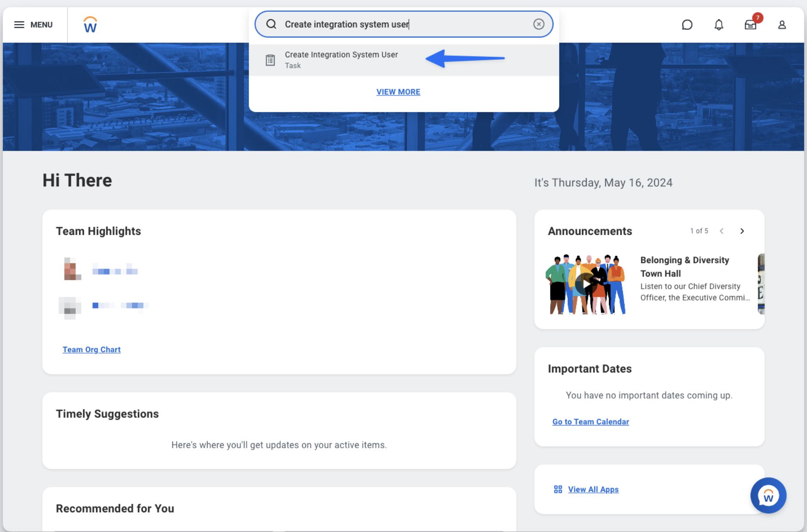Open the profile avatar icon
This screenshot has height=532, width=807.
pos(782,25)
